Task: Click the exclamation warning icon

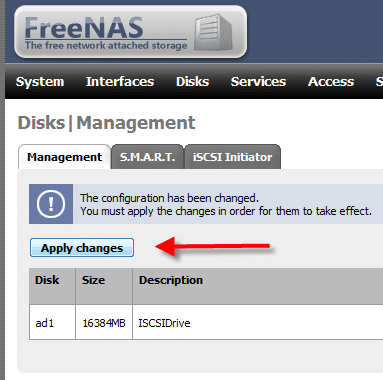Action: 51,204
